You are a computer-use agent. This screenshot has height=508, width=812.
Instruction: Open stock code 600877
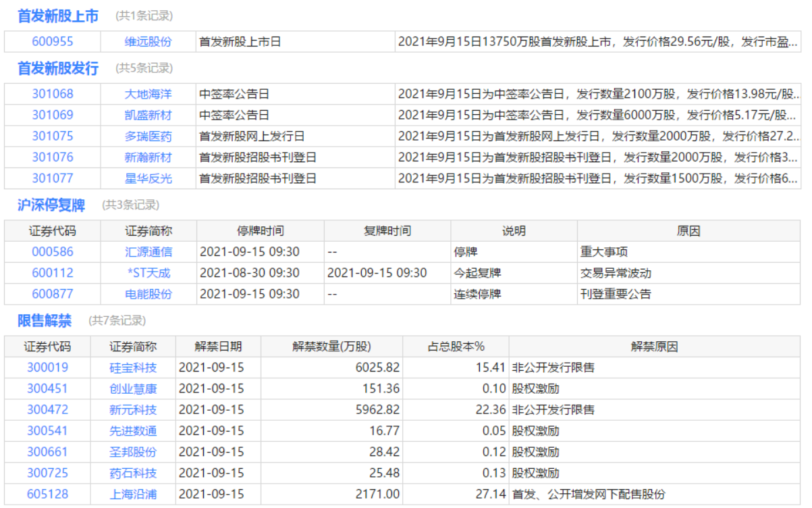point(53,294)
